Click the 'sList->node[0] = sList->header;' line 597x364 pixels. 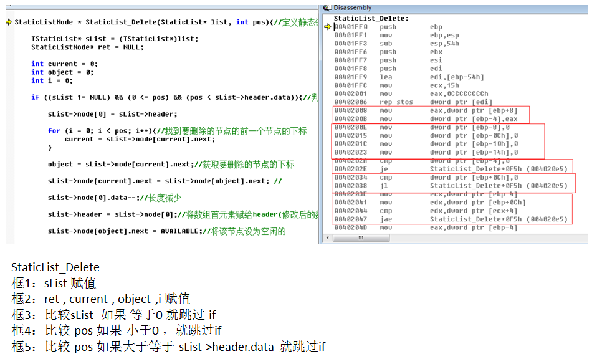pos(112,114)
